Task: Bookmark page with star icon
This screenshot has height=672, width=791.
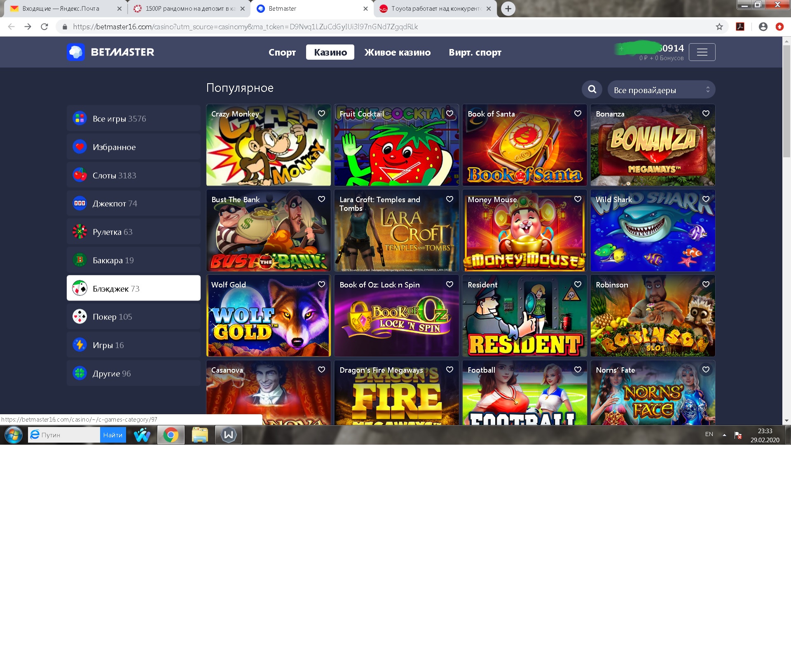Action: point(719,27)
